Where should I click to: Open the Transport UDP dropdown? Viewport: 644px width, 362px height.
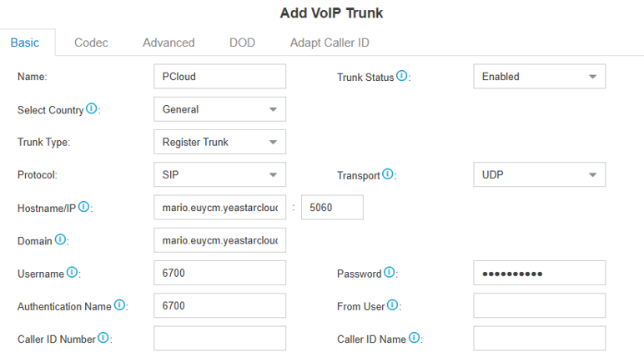[x=539, y=174]
